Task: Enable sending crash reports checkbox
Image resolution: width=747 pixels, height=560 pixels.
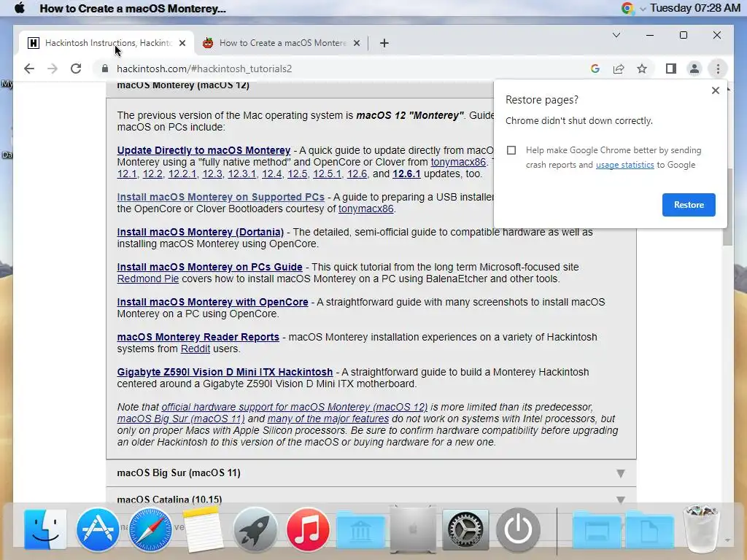Action: click(x=511, y=150)
